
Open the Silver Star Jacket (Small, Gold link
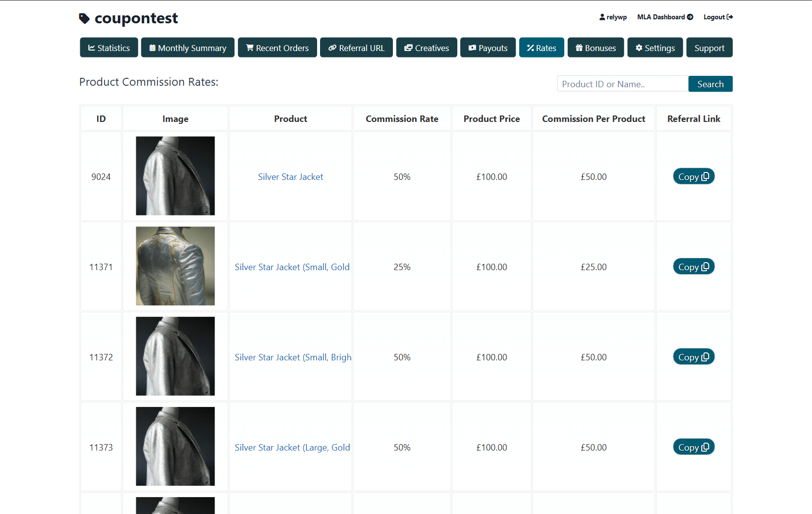point(292,267)
